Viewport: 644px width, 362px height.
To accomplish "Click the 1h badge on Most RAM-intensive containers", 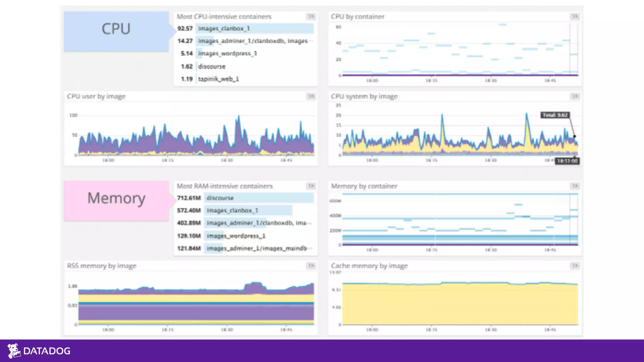I will (x=311, y=186).
